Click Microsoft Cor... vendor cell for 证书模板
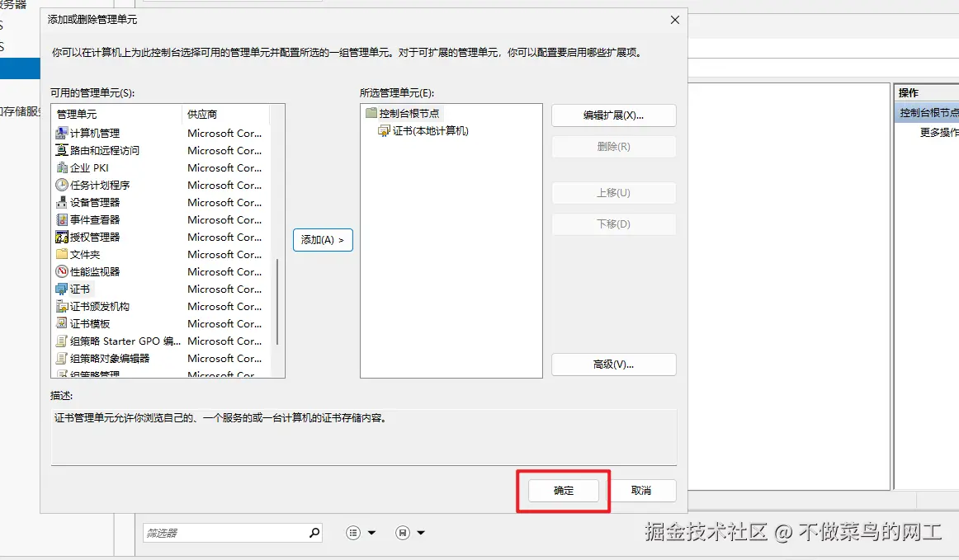This screenshot has height=560, width=959. (224, 323)
